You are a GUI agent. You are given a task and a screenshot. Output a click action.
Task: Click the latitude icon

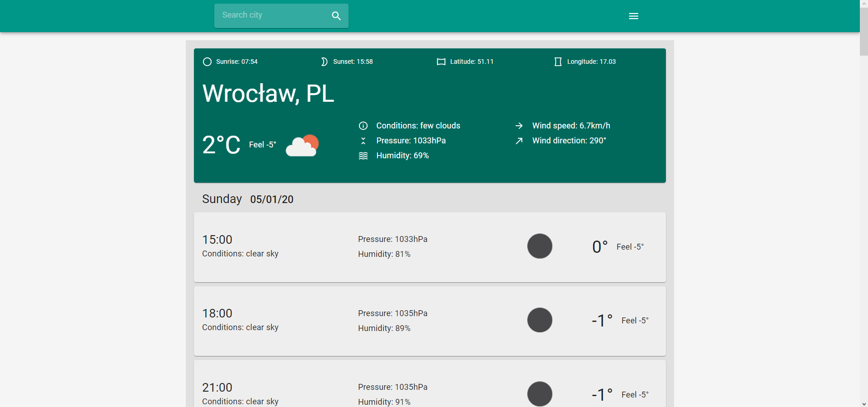click(441, 62)
